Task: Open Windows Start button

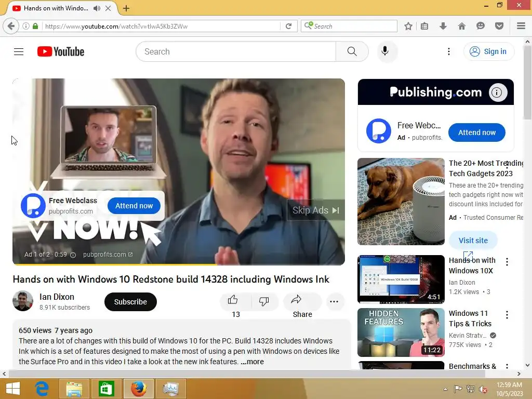Action: click(13, 389)
